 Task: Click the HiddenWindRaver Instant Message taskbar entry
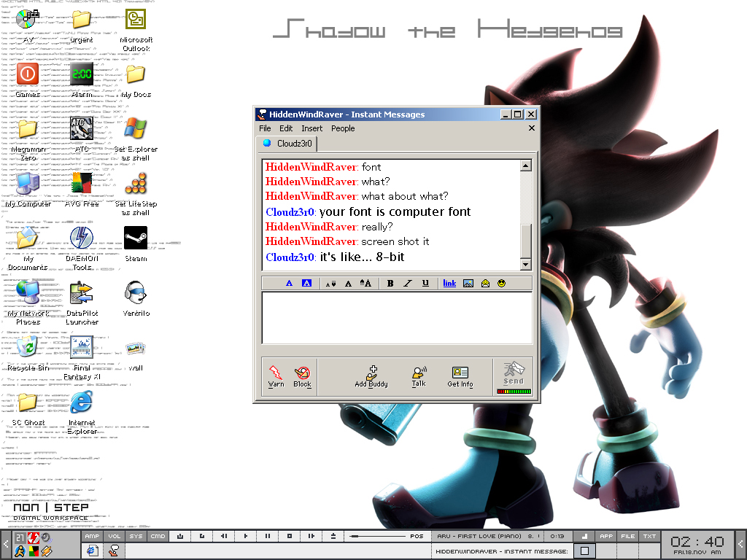click(x=502, y=551)
